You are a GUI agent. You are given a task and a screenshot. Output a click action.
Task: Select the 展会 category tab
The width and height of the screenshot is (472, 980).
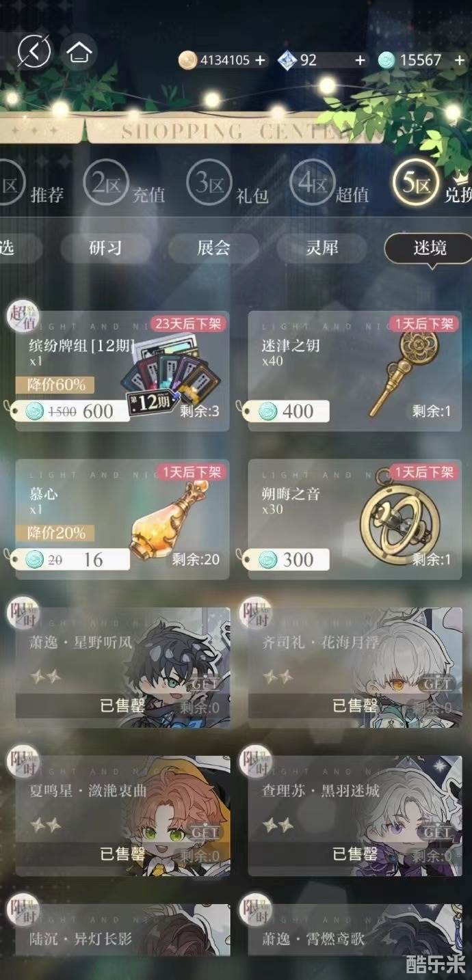213,248
